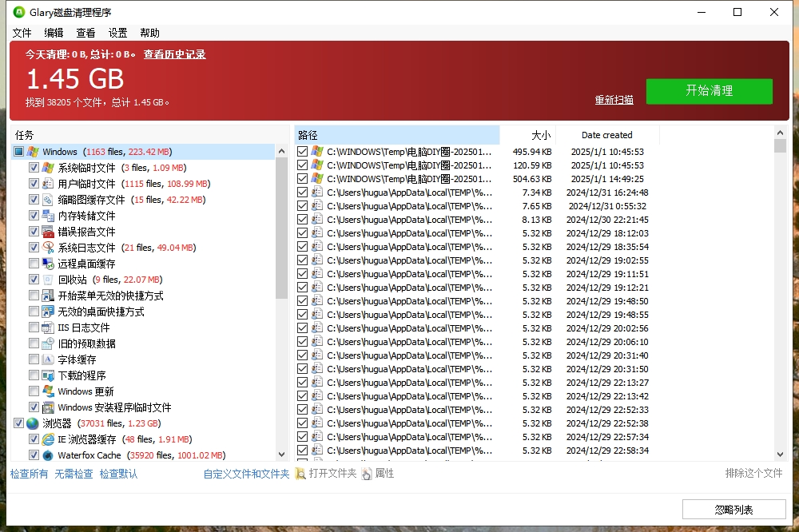The height and width of the screenshot is (532, 799).
Task: Click the 开始菜单无效的快捷方式 icon
Action: pos(49,296)
